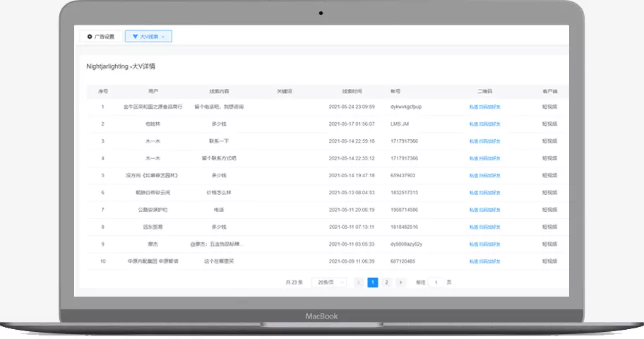Click the 线索时间 column header
This screenshot has width=644, height=339.
tap(352, 91)
